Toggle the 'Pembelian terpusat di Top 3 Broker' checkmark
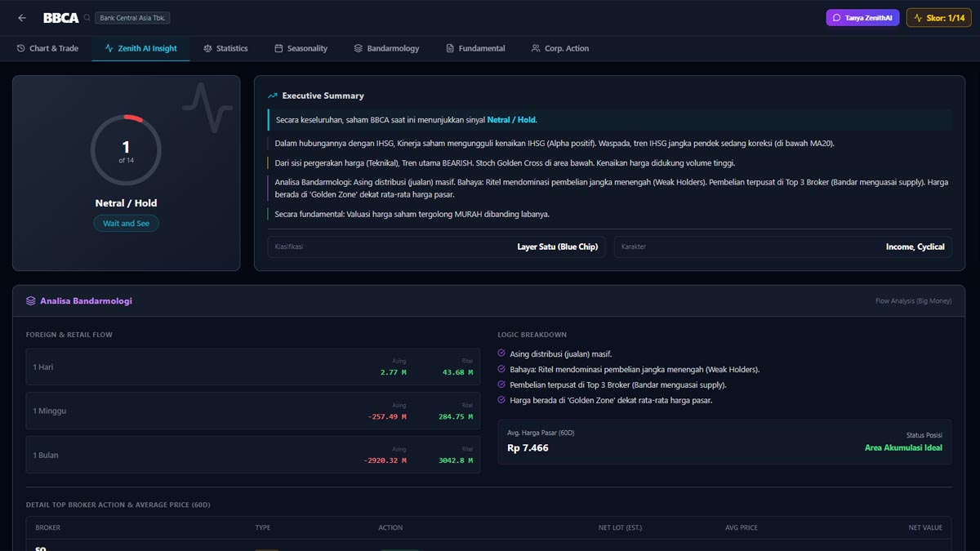980x551 pixels. point(501,384)
